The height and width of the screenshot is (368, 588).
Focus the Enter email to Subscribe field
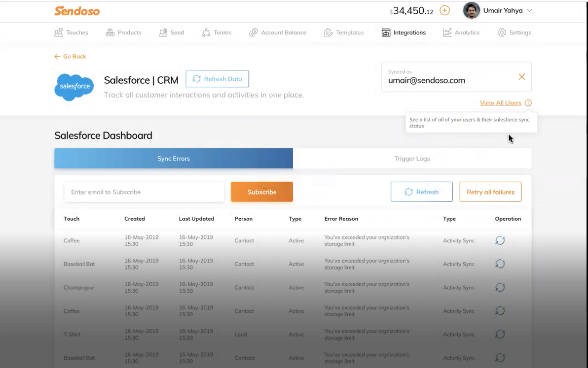(x=144, y=192)
